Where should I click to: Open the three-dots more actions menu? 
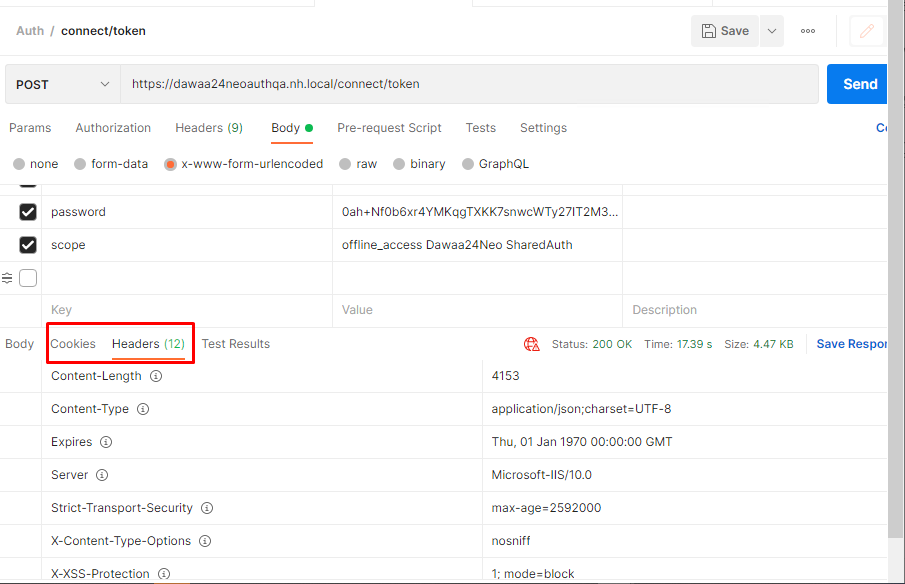(808, 31)
